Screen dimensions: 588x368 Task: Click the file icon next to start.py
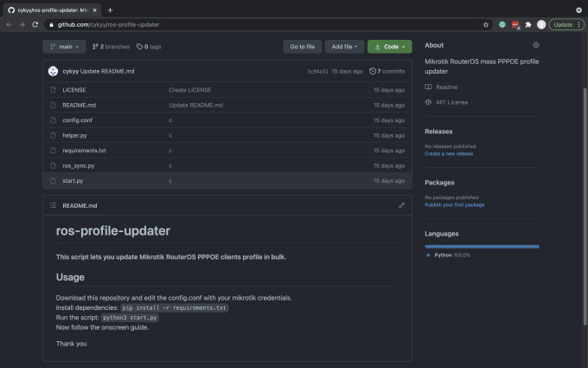53,181
